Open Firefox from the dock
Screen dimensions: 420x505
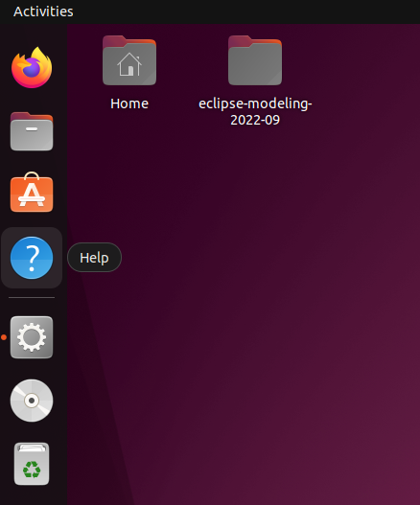32,68
